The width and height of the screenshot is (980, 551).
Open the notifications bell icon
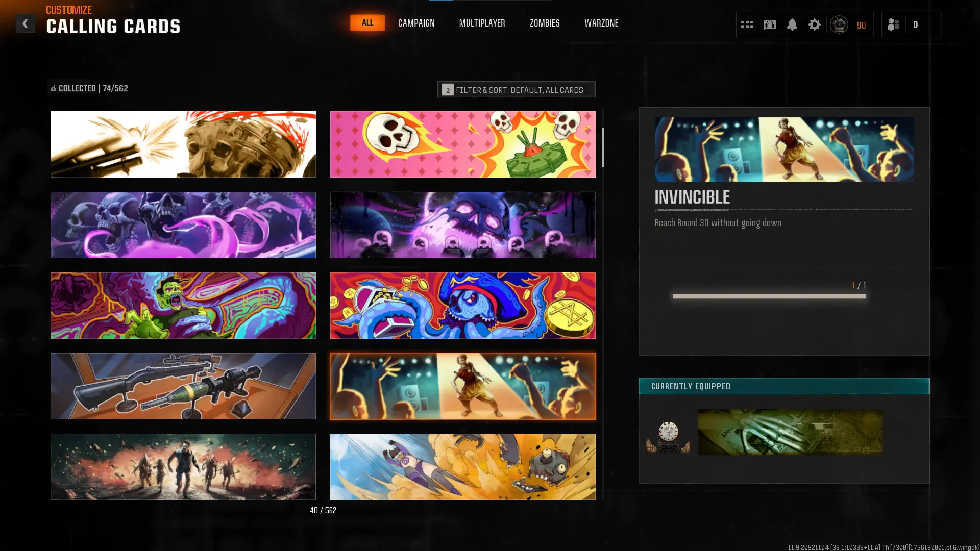[x=792, y=24]
